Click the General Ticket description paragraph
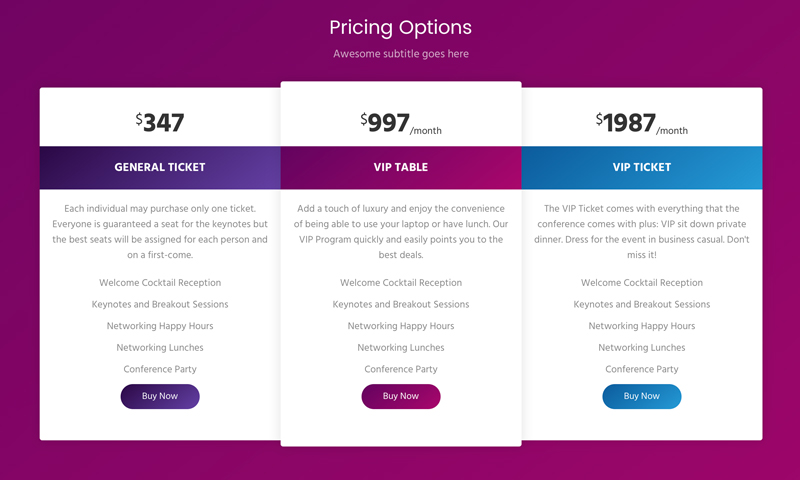This screenshot has height=480, width=800. [x=160, y=232]
